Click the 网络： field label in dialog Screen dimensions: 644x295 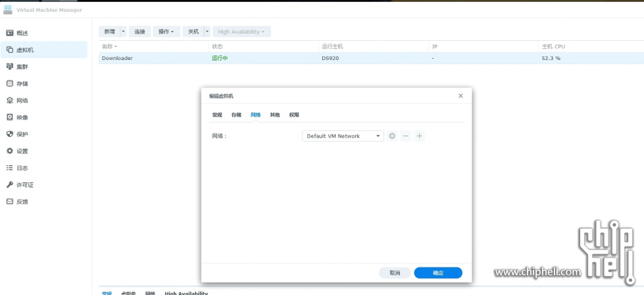coord(219,136)
